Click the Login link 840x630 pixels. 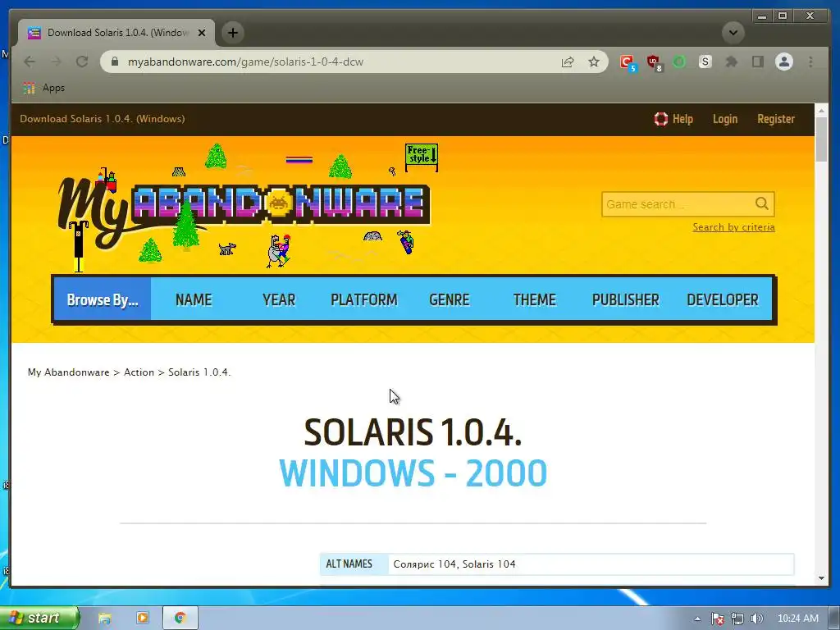point(725,119)
